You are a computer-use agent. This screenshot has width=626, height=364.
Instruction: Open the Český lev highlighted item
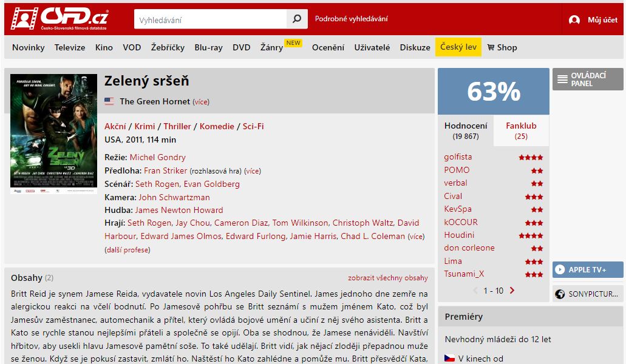[x=458, y=47]
